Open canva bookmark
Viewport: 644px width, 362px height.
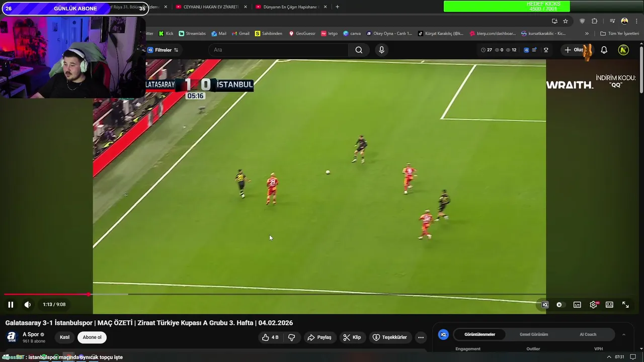[352, 34]
